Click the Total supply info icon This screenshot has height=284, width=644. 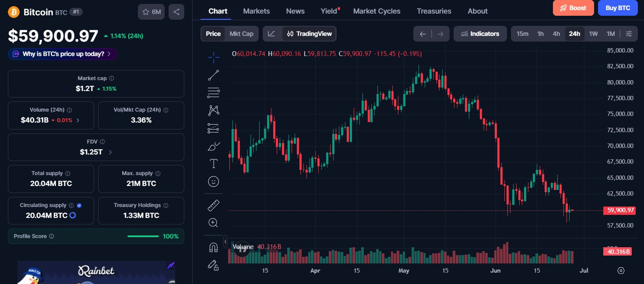click(x=68, y=174)
